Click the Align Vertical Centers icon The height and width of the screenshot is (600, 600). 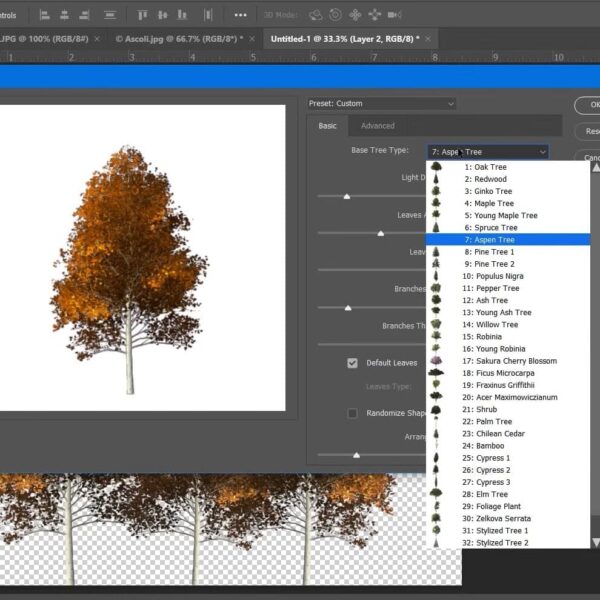[163, 15]
